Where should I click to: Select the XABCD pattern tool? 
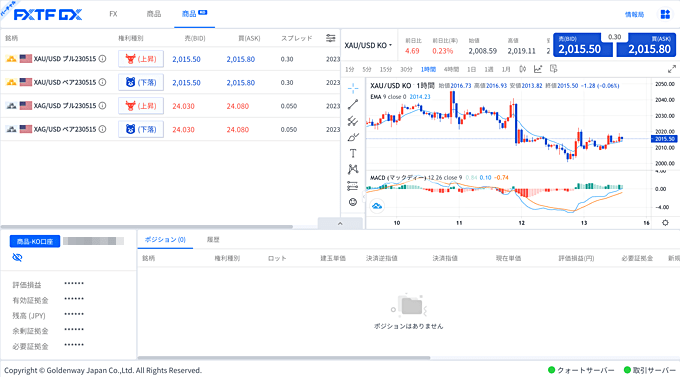pyautogui.click(x=353, y=169)
